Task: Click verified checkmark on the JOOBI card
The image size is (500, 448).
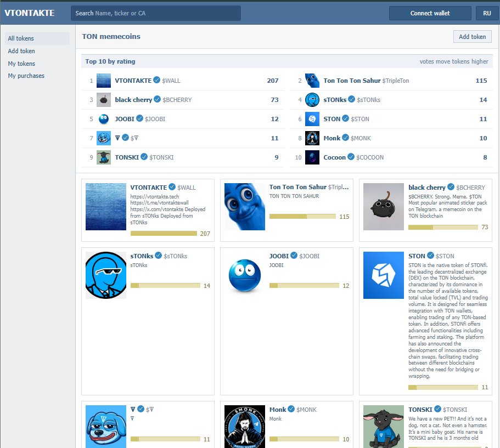Action: (x=294, y=255)
